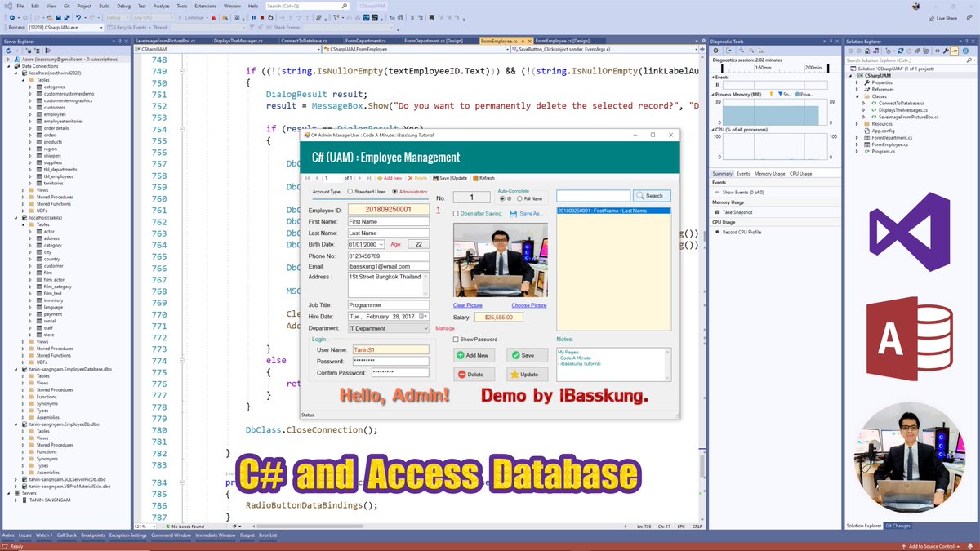Click the Clear Picture link
980x551 pixels.
coord(468,305)
